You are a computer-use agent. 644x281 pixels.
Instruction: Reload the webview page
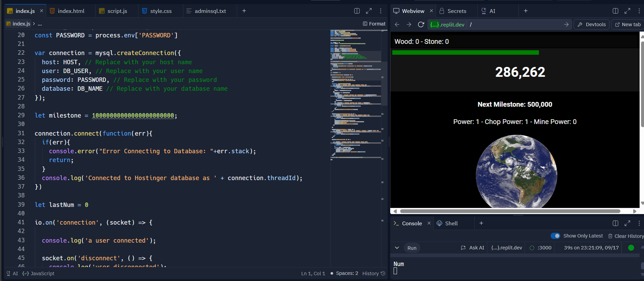coord(421,24)
